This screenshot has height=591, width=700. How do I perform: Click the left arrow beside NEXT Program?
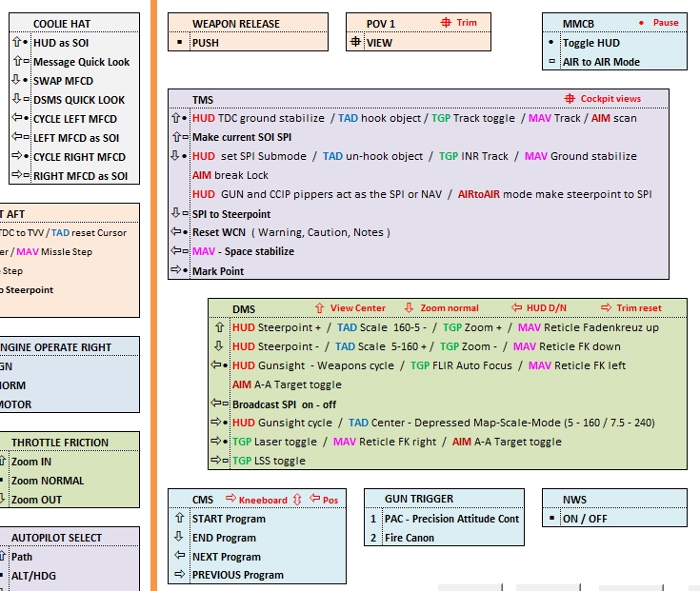pos(179,556)
